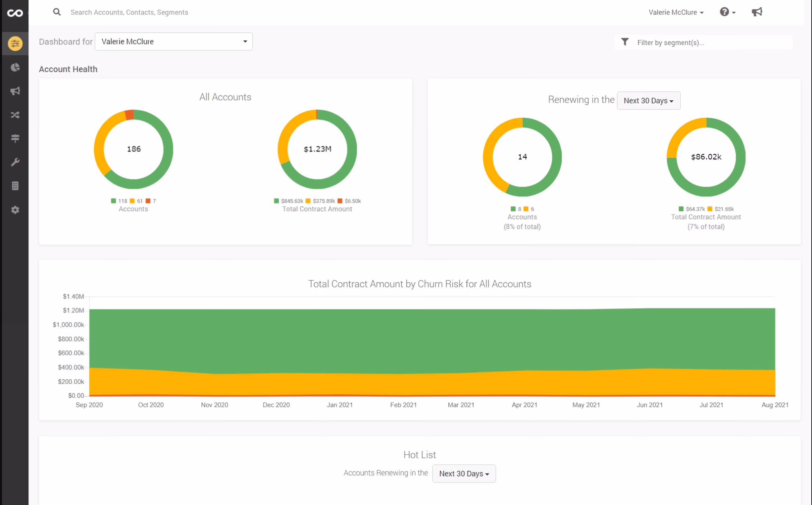This screenshot has width=812, height=505.
Task: Click the Filter by segment(s) field
Action: (x=714, y=42)
